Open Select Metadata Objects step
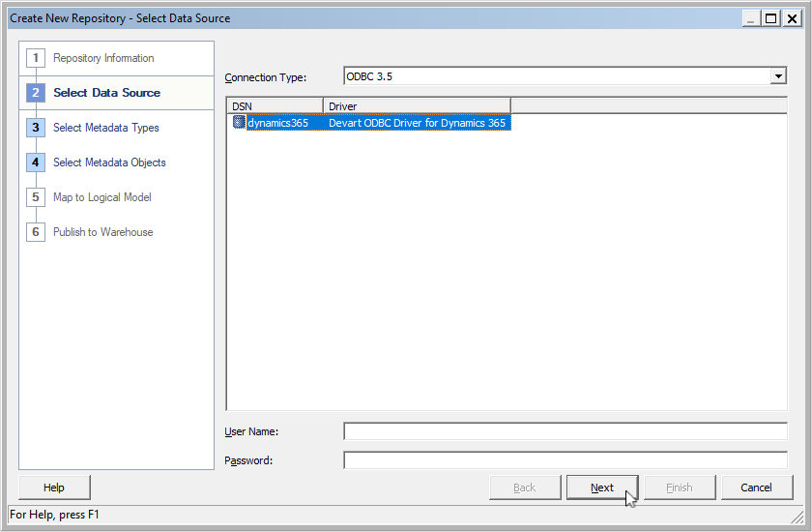Image resolution: width=812 pixels, height=532 pixels. click(x=109, y=163)
